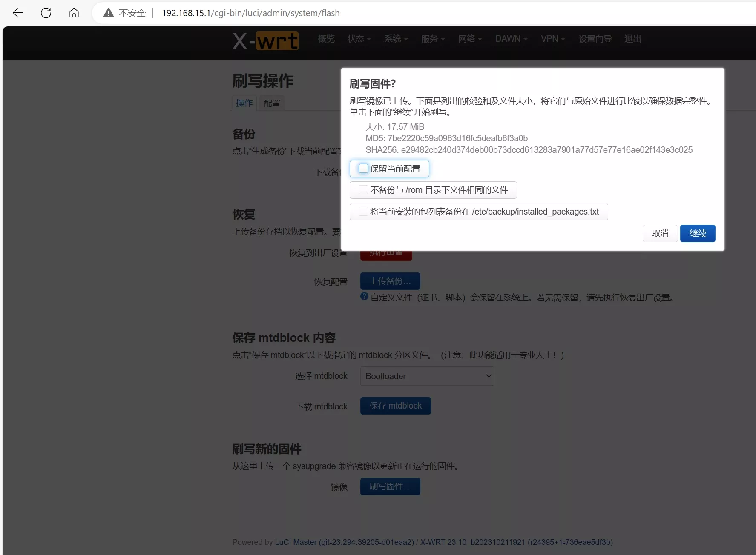Click the 不安全 warning icon
Viewport: 756px width, 555px height.
tap(109, 13)
